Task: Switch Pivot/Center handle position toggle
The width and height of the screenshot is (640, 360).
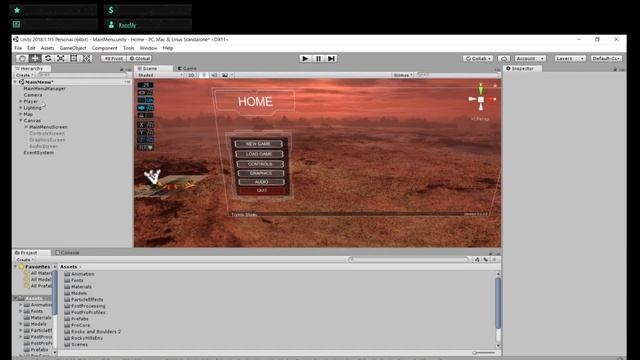Action: (x=113, y=58)
